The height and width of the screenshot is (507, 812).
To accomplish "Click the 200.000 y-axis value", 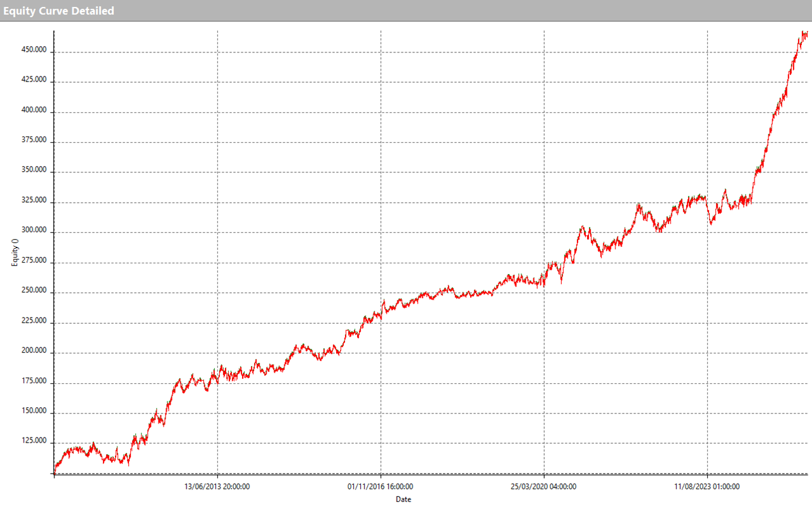I will pyautogui.click(x=33, y=351).
